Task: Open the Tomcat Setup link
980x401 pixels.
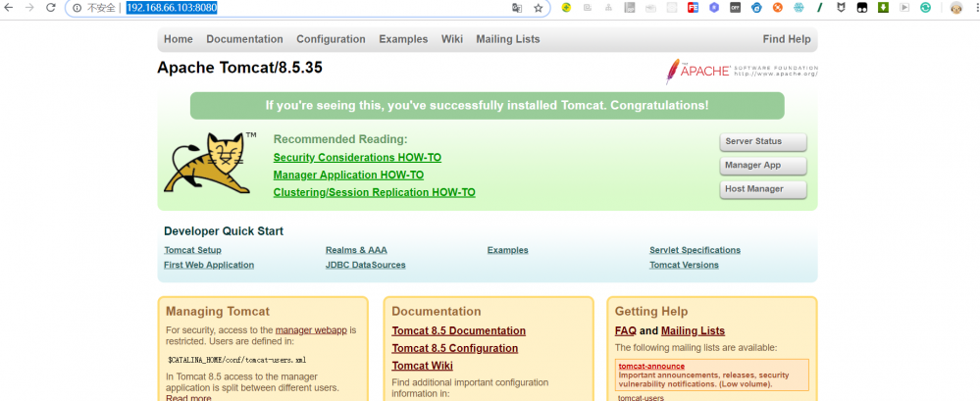Action: coord(192,250)
